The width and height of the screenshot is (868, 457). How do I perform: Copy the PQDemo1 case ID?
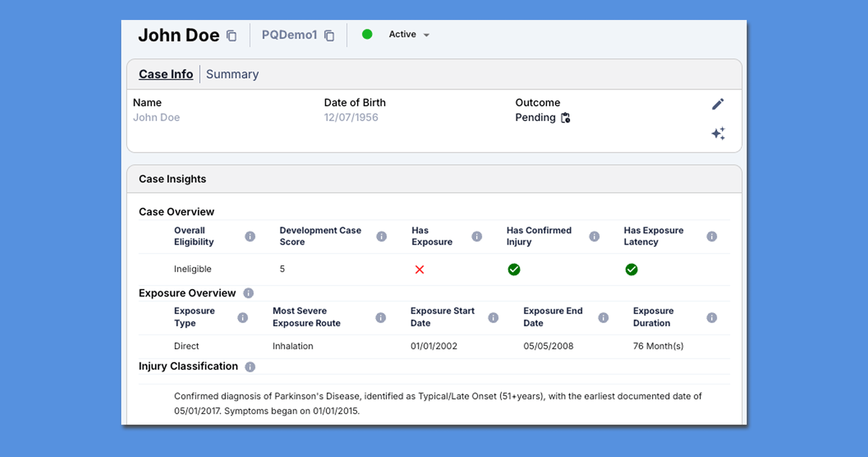(x=329, y=36)
